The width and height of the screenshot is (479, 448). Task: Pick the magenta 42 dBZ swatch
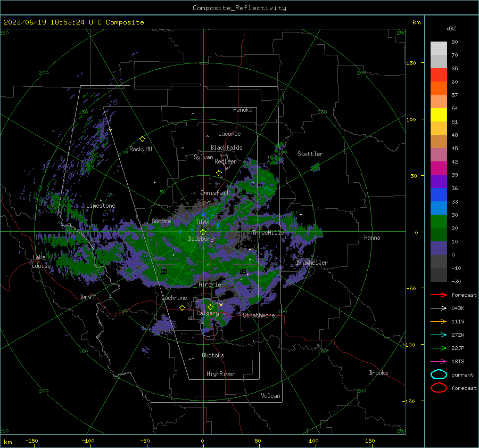[x=439, y=168]
